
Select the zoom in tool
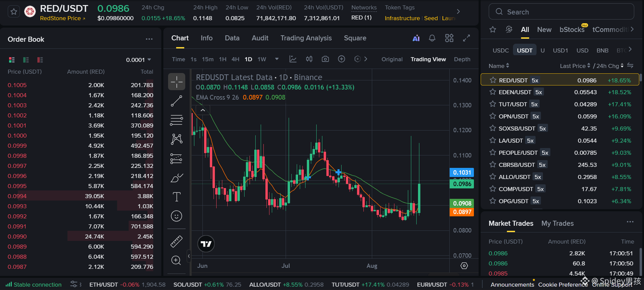tap(176, 260)
